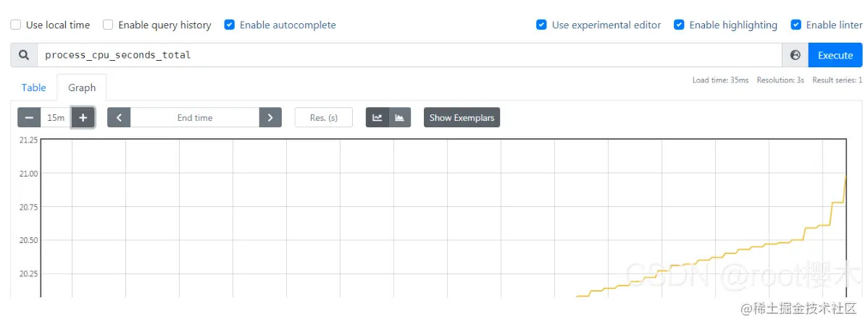Enable the Use local time checkbox

coord(16,25)
